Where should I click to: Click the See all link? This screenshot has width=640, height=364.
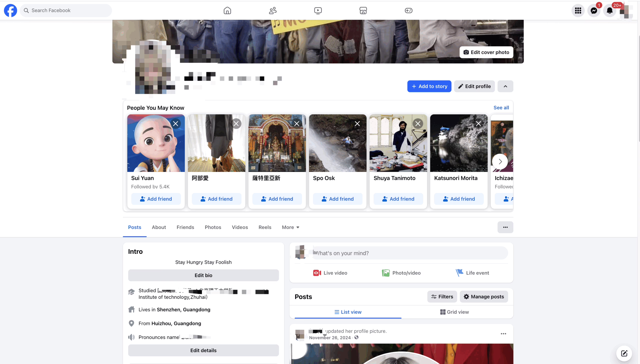pos(501,107)
